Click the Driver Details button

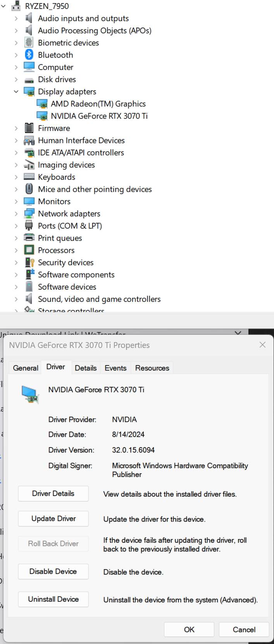point(53,493)
